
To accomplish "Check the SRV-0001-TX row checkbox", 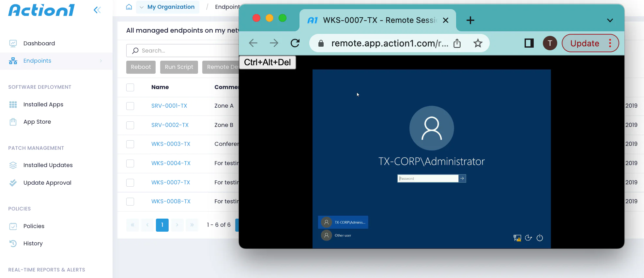I will (x=130, y=106).
